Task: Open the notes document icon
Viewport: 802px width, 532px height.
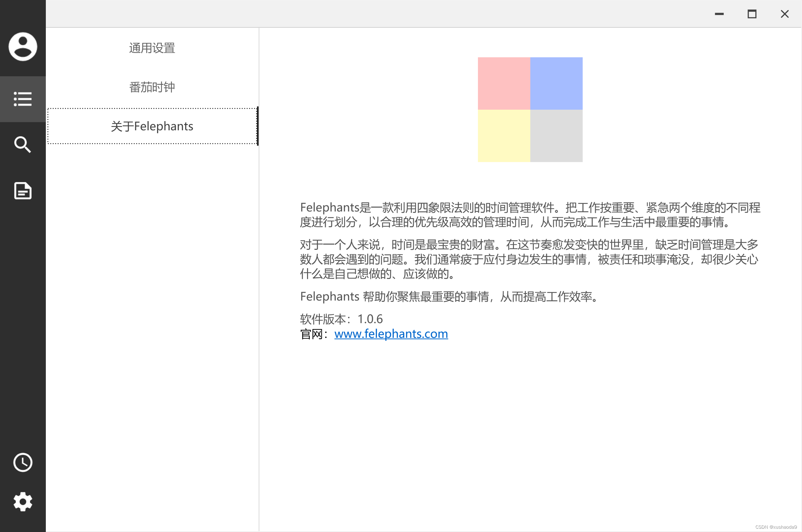Action: tap(23, 190)
